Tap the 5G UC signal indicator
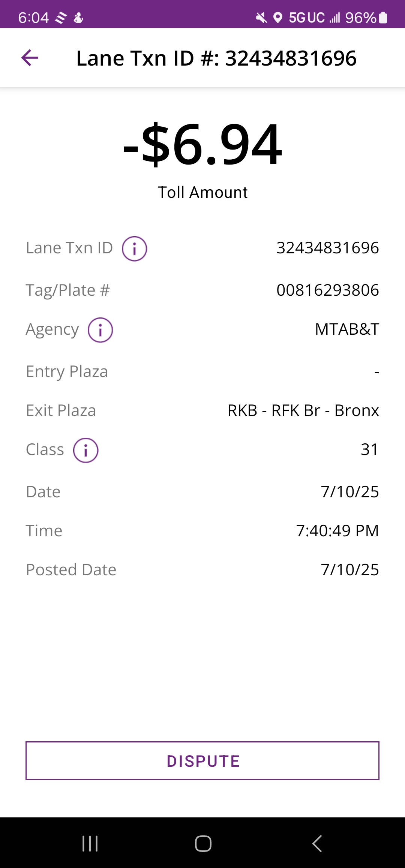405x868 pixels. pos(307,18)
